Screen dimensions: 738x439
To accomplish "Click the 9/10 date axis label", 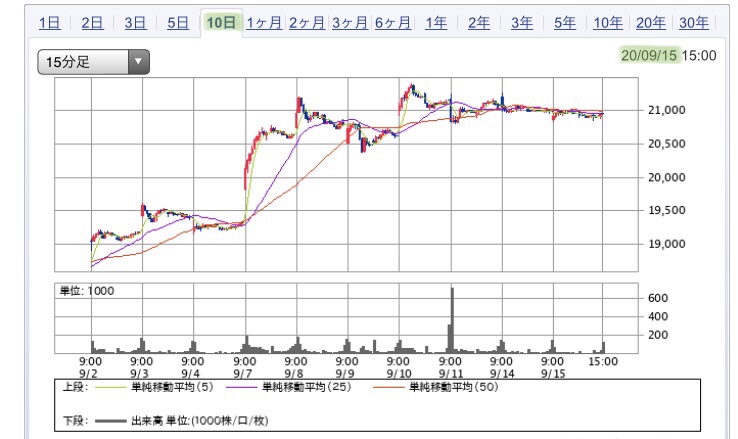I will tap(399, 374).
